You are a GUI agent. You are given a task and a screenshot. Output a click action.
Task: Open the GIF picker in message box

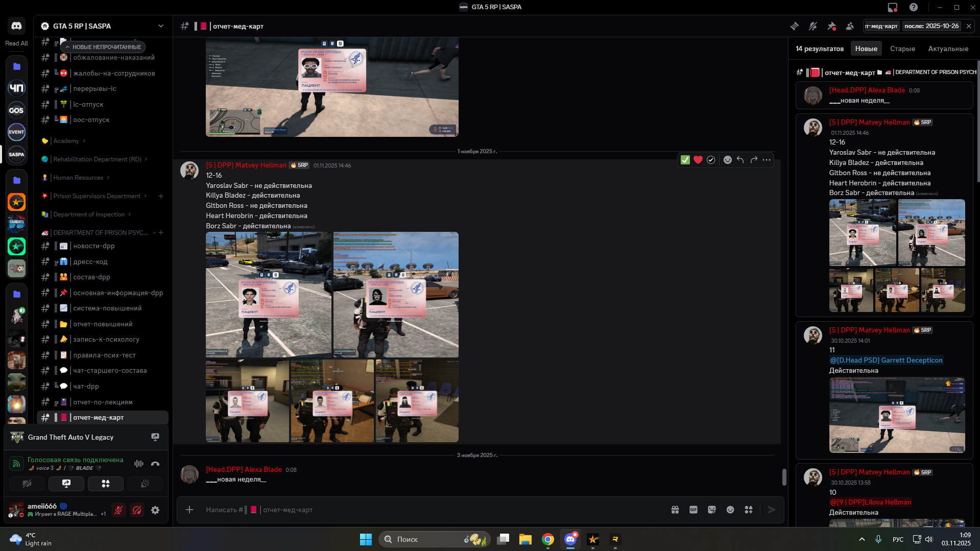[693, 510]
